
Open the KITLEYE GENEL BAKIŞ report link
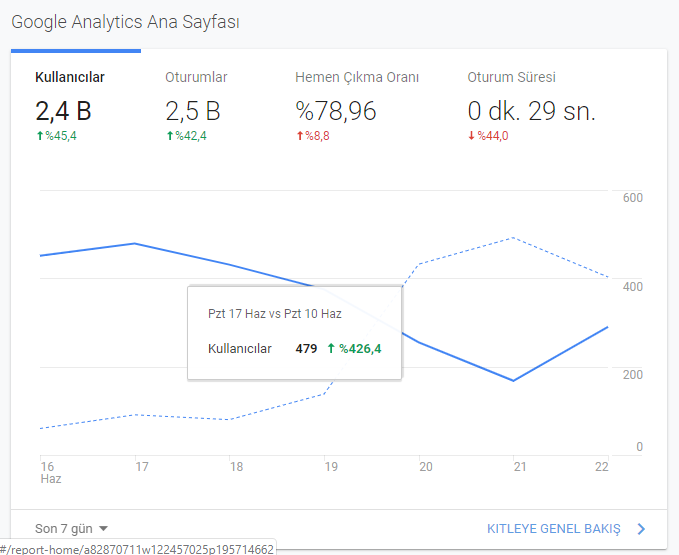pos(553,529)
